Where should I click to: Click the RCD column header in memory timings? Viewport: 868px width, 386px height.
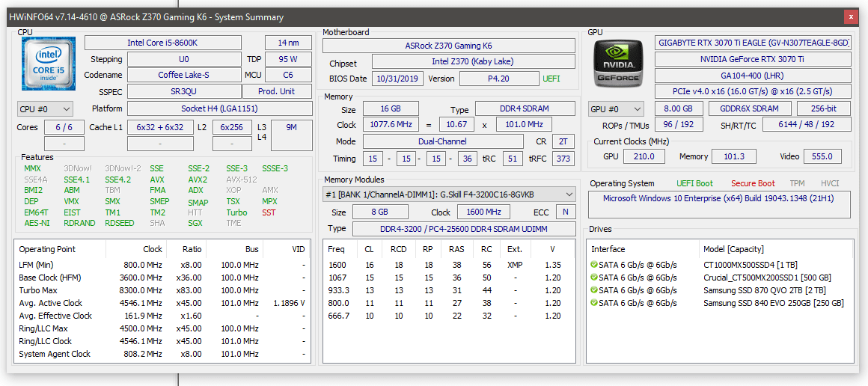pos(398,249)
